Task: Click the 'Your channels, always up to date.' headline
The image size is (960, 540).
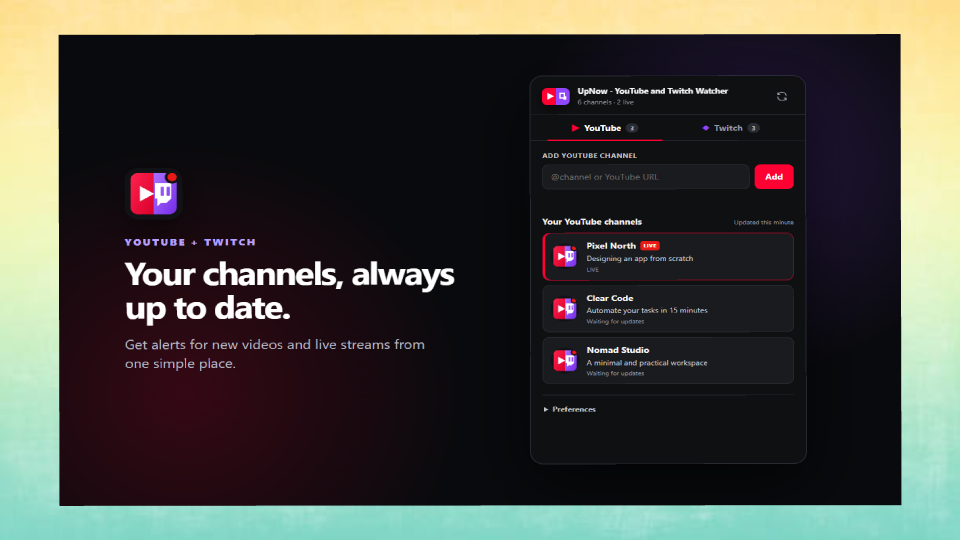Action: [x=290, y=291]
